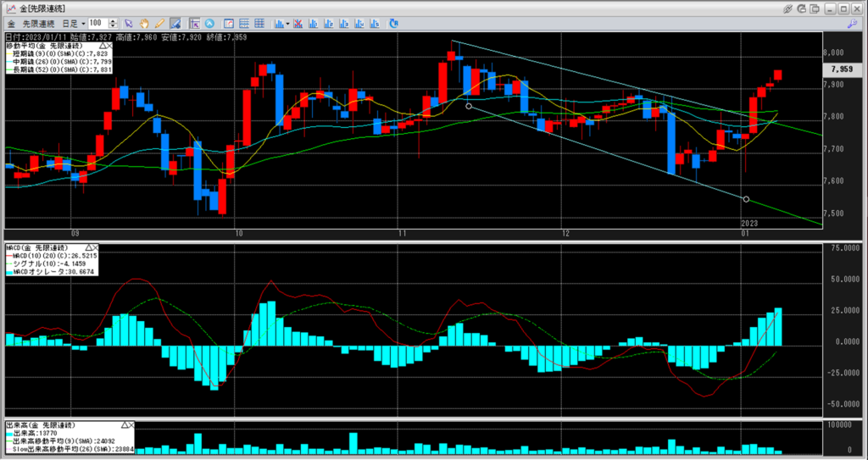Click the upper-left trendline circle handle

(x=469, y=106)
